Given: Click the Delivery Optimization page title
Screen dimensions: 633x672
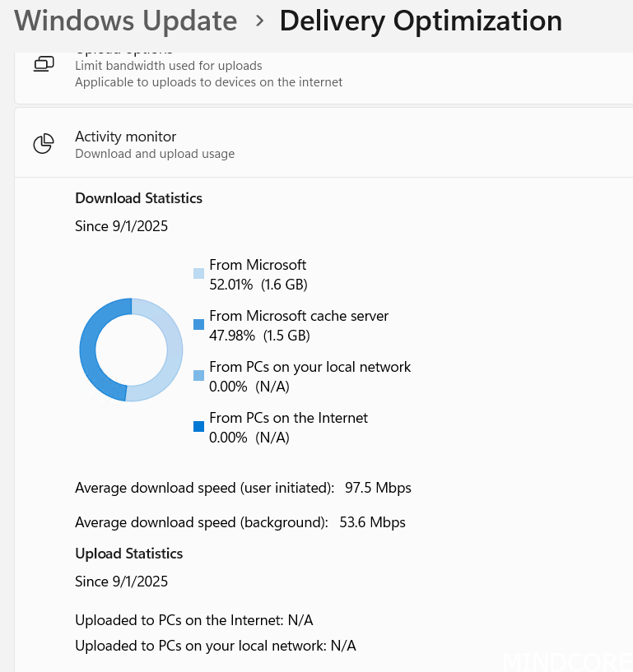Looking at the screenshot, I should click(x=421, y=21).
